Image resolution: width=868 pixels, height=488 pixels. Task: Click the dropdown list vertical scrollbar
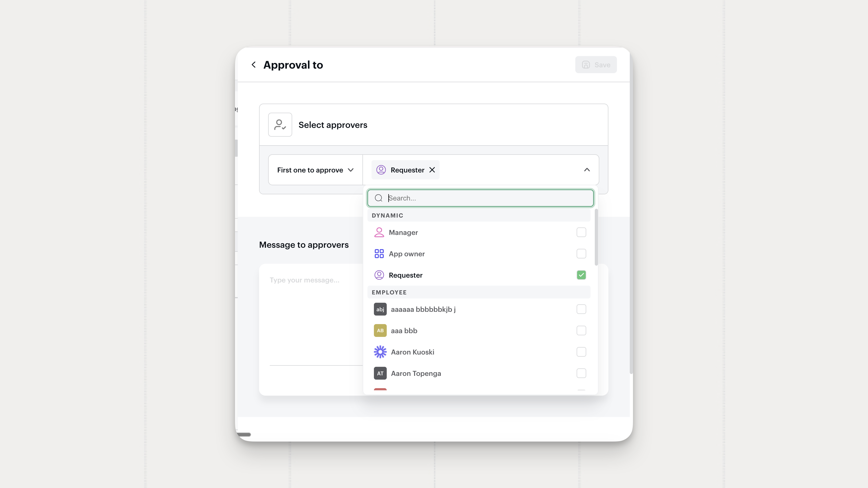click(596, 237)
